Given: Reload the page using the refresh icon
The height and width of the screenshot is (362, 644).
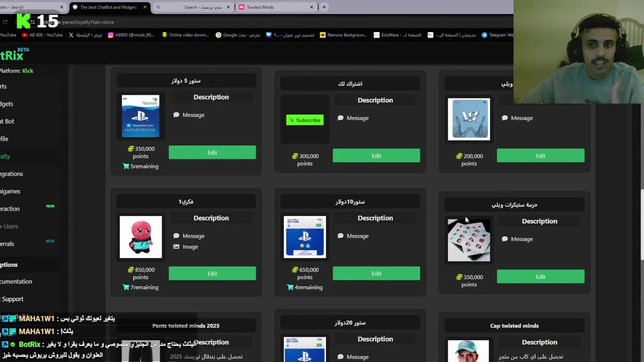Looking at the screenshot, I should click(5, 22).
